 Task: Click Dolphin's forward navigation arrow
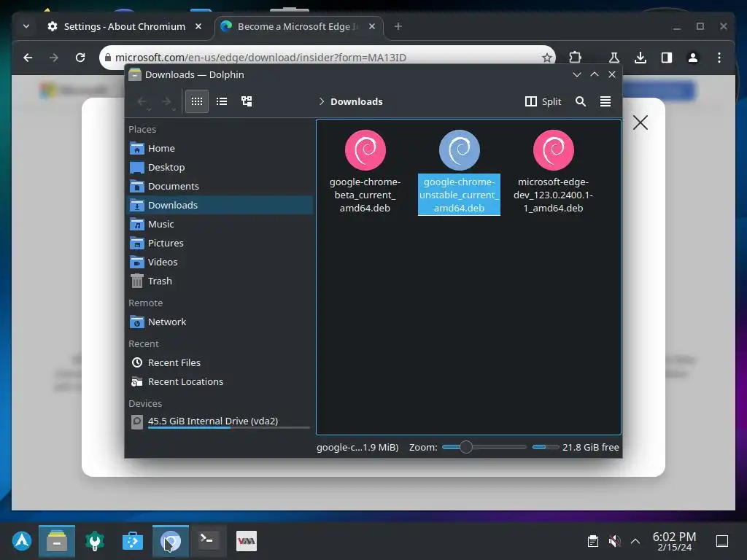click(x=167, y=101)
